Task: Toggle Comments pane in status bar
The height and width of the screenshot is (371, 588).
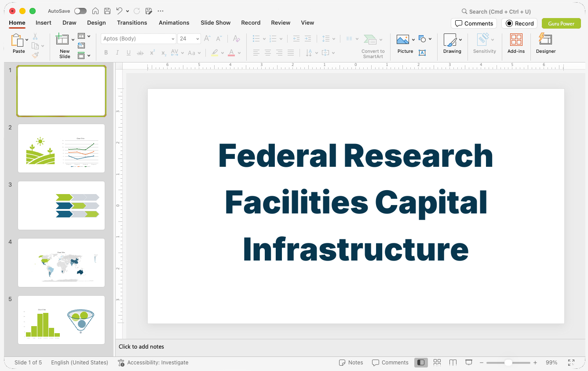Action: 390,363
